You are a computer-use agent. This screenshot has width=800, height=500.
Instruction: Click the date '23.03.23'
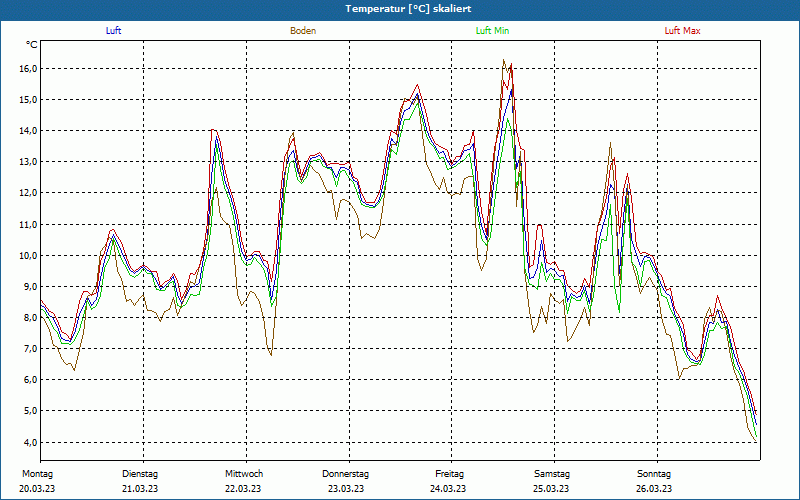346,489
